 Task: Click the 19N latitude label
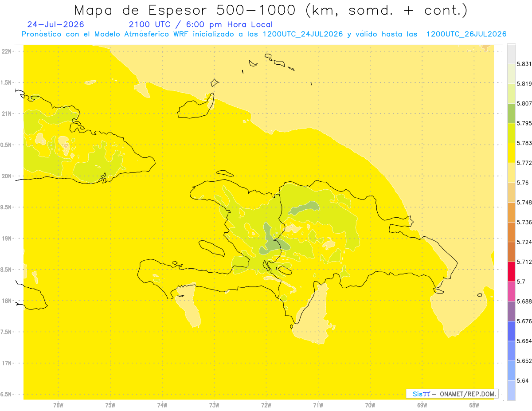(x=7, y=239)
